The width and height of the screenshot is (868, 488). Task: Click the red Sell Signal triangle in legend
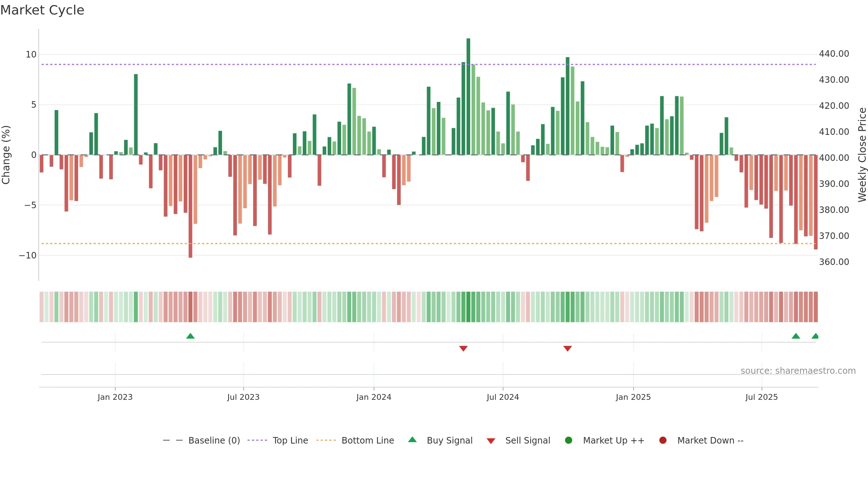(491, 441)
